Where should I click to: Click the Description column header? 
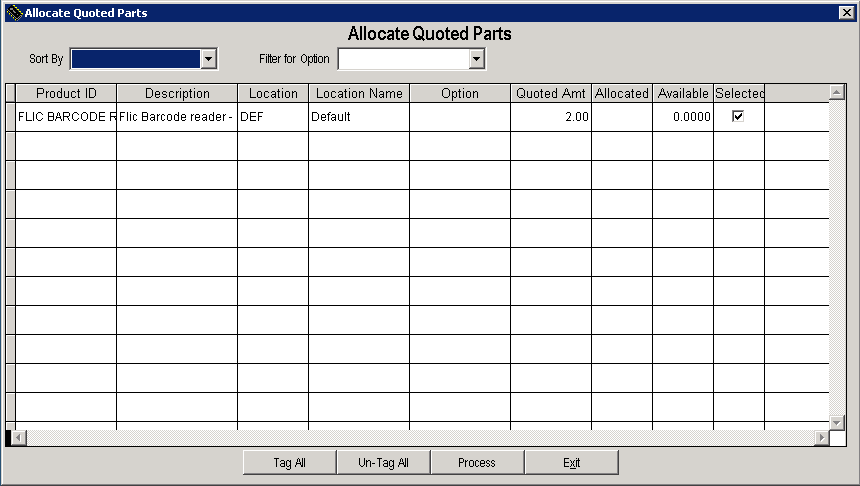click(x=177, y=93)
